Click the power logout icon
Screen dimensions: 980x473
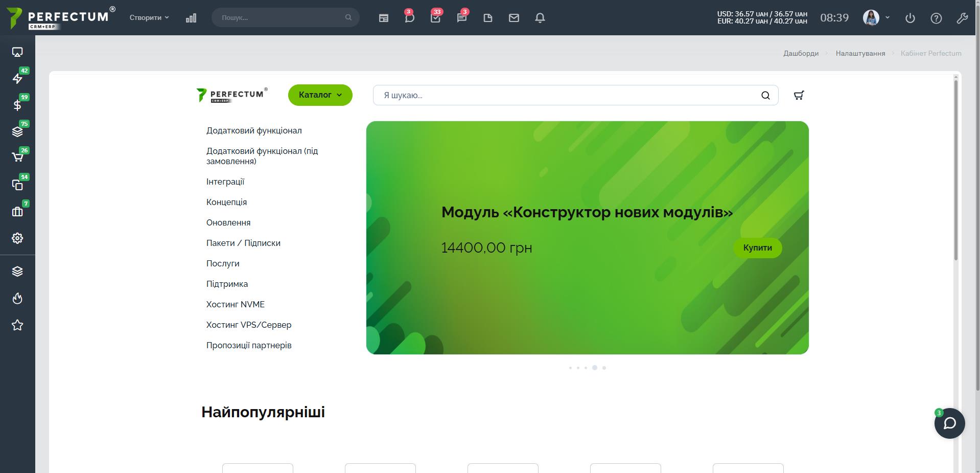[x=910, y=18]
